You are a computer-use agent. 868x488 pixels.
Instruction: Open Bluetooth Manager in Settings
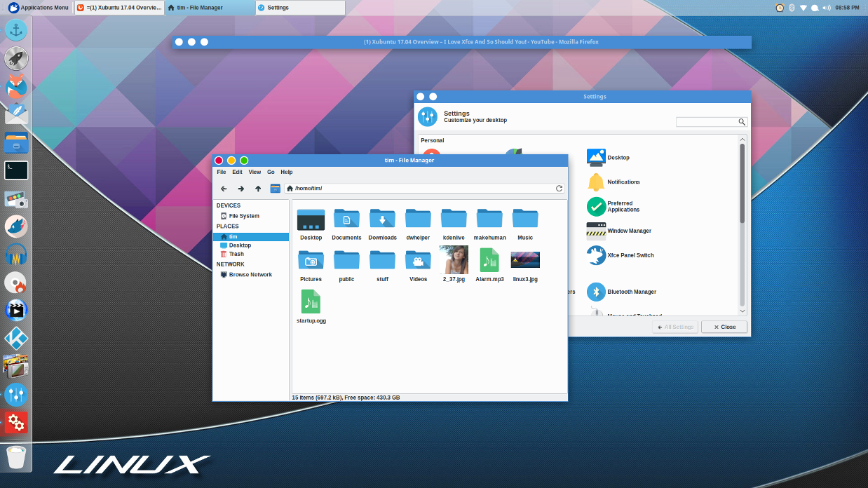pyautogui.click(x=622, y=292)
